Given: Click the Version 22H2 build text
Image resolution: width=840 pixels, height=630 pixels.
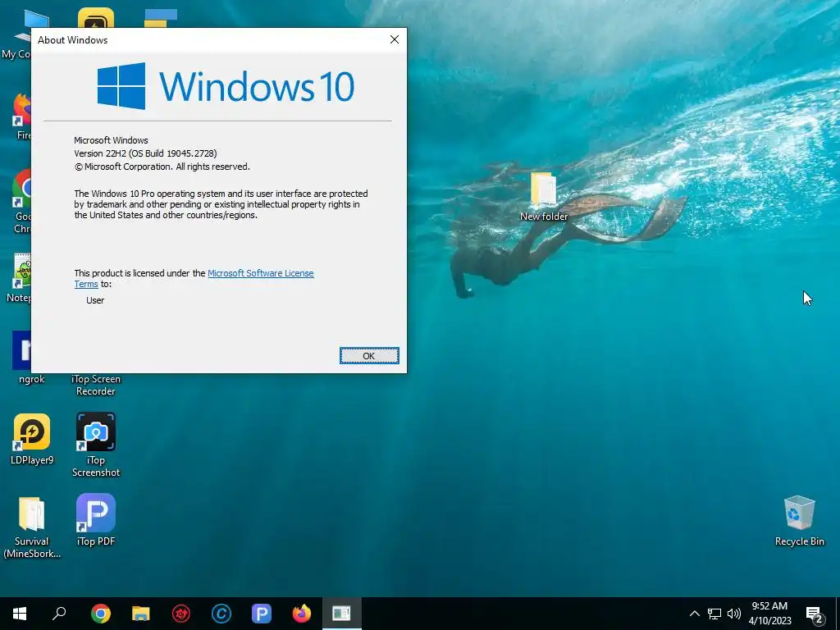Looking at the screenshot, I should pos(145,153).
